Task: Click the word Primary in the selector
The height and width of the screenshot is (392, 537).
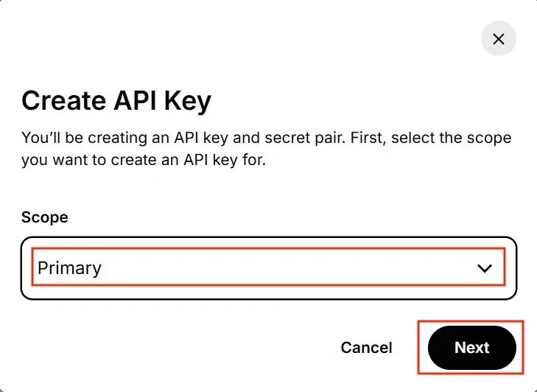Action: point(70,268)
